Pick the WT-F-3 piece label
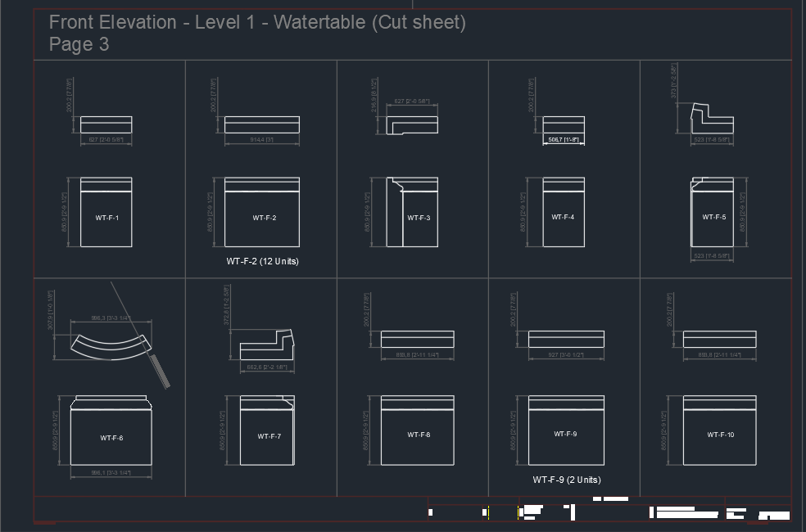806x532 pixels. [419, 218]
